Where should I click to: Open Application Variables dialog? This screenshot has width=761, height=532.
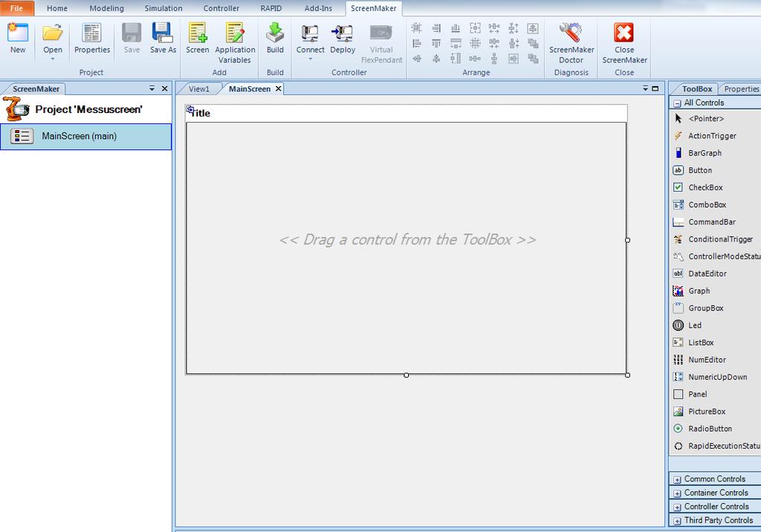pos(235,42)
